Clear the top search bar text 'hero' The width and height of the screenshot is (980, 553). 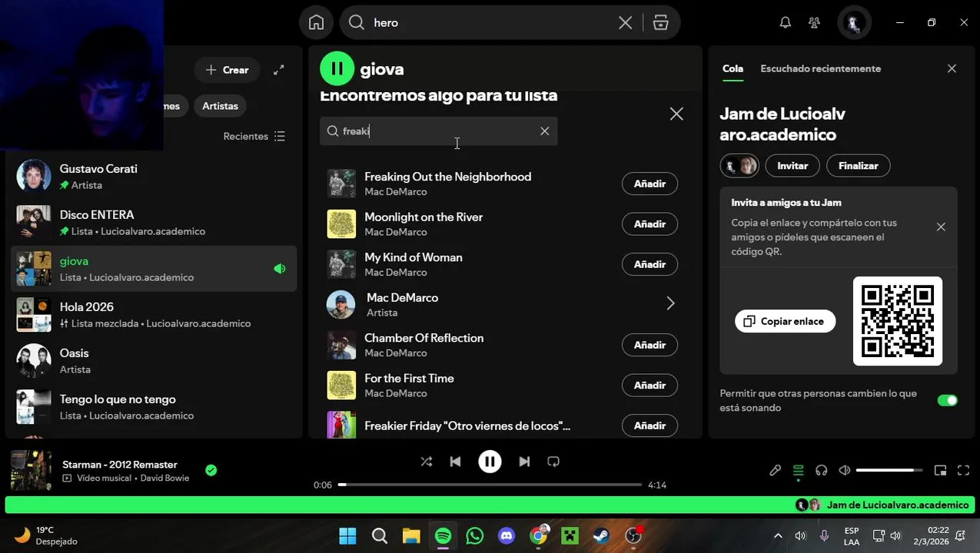(625, 22)
